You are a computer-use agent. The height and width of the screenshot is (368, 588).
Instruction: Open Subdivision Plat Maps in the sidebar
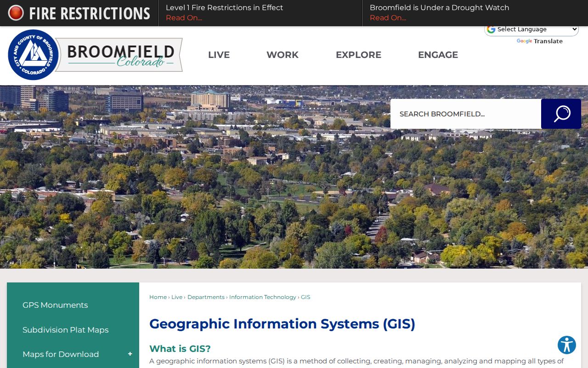click(66, 330)
